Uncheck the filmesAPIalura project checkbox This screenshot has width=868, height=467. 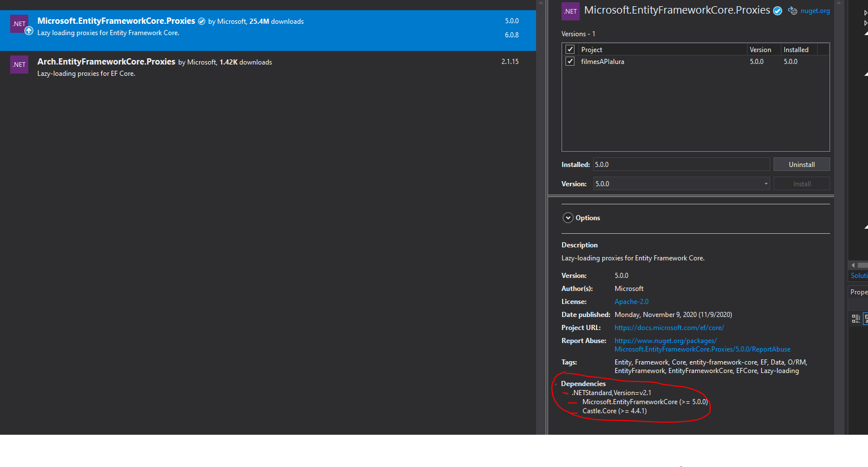(x=570, y=61)
